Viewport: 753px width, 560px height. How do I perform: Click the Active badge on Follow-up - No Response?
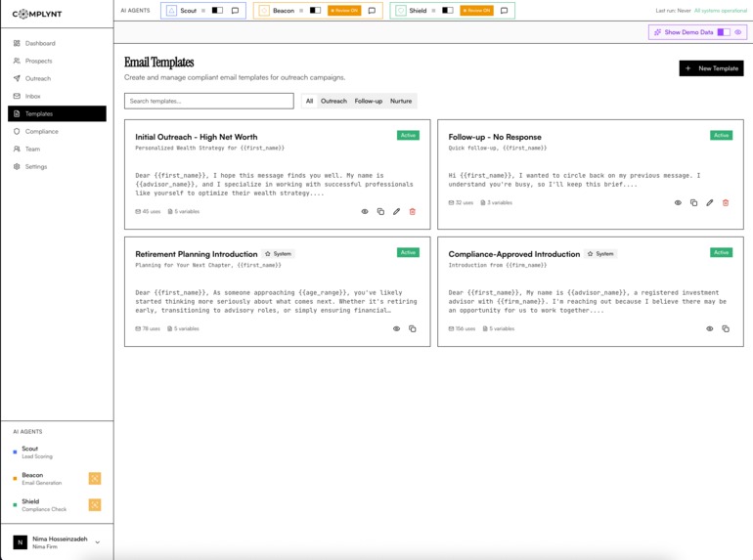point(722,135)
